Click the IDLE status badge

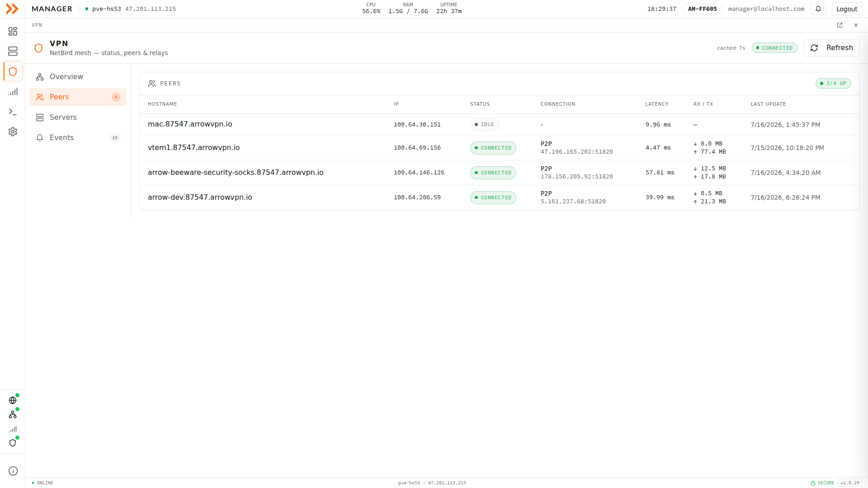(x=484, y=125)
